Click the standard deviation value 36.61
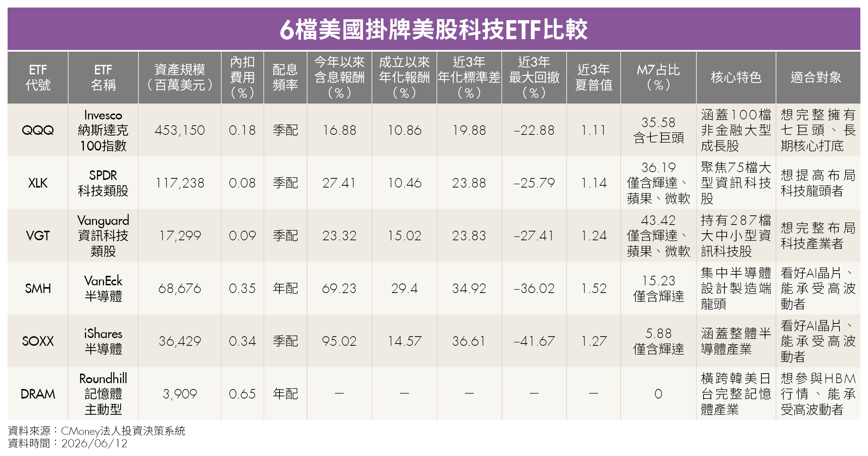This screenshot has width=868, height=456. (469, 341)
